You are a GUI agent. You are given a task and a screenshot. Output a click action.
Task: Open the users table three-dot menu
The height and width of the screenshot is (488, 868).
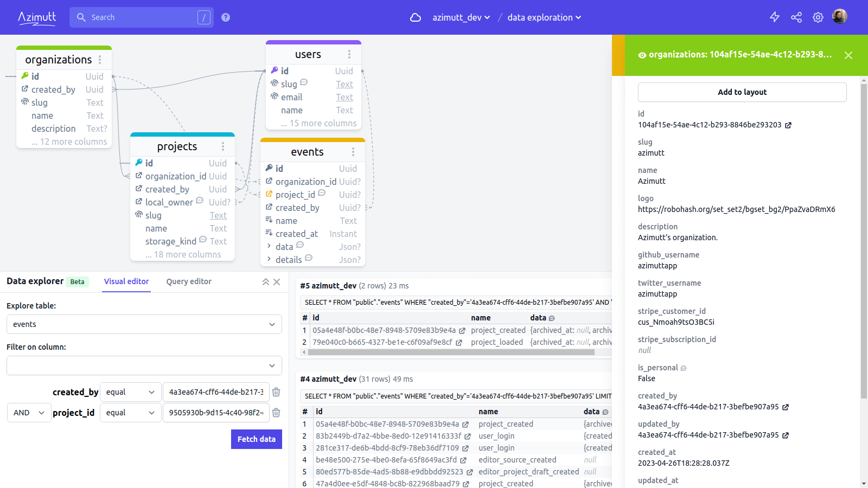tap(349, 54)
